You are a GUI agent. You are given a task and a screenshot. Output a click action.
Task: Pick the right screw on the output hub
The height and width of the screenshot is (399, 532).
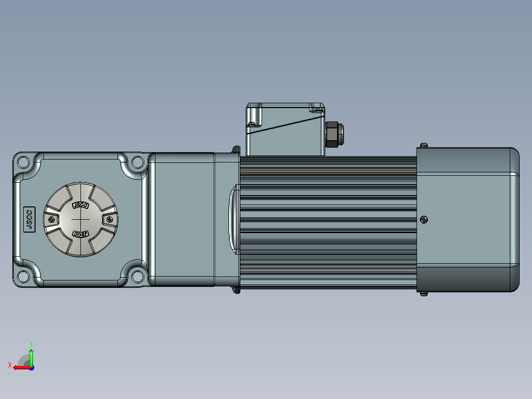[109, 220]
